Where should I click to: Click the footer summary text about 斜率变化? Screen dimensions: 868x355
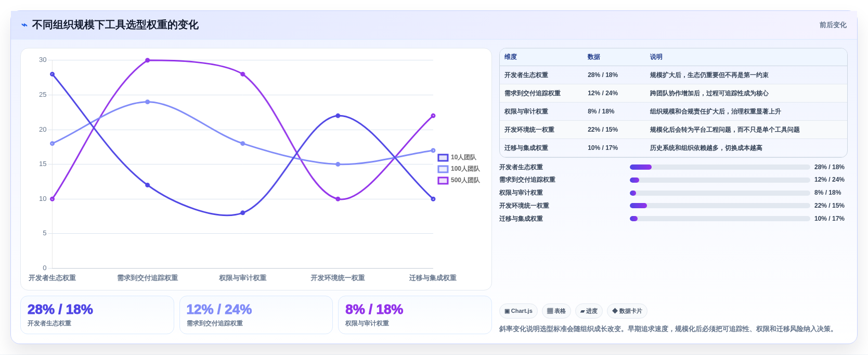point(668,329)
